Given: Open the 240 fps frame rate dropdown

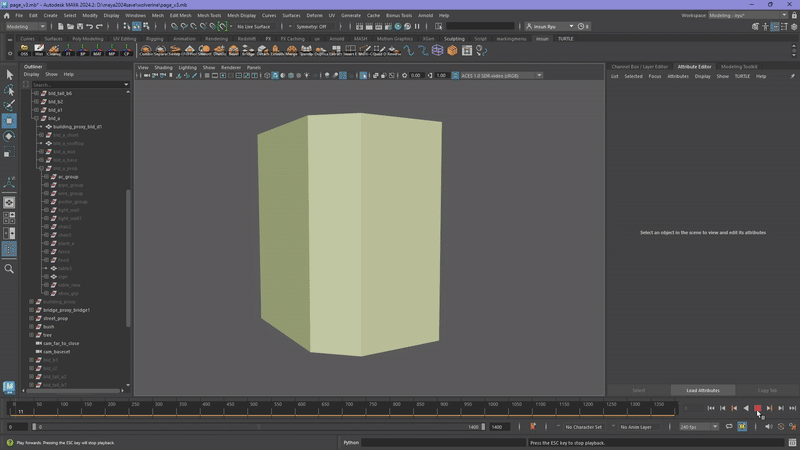Looking at the screenshot, I should (698, 427).
